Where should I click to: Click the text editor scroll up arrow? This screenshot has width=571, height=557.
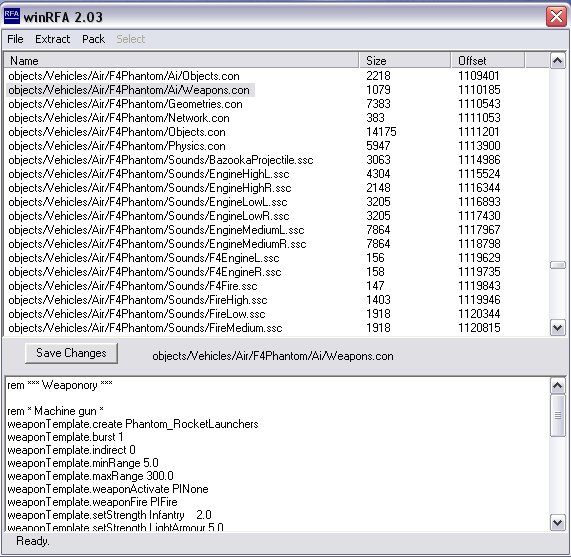coord(557,386)
